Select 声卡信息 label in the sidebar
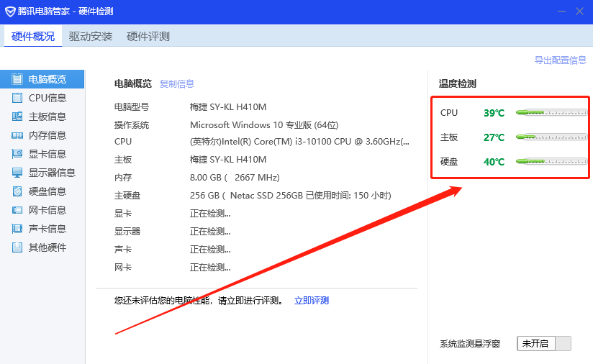 [47, 229]
